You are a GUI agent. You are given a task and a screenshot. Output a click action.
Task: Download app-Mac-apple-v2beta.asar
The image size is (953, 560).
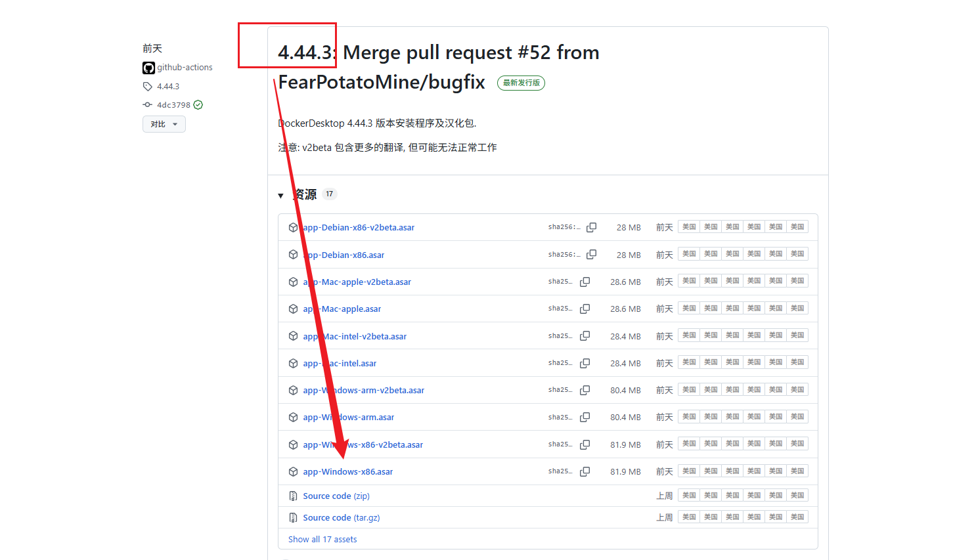357,282
